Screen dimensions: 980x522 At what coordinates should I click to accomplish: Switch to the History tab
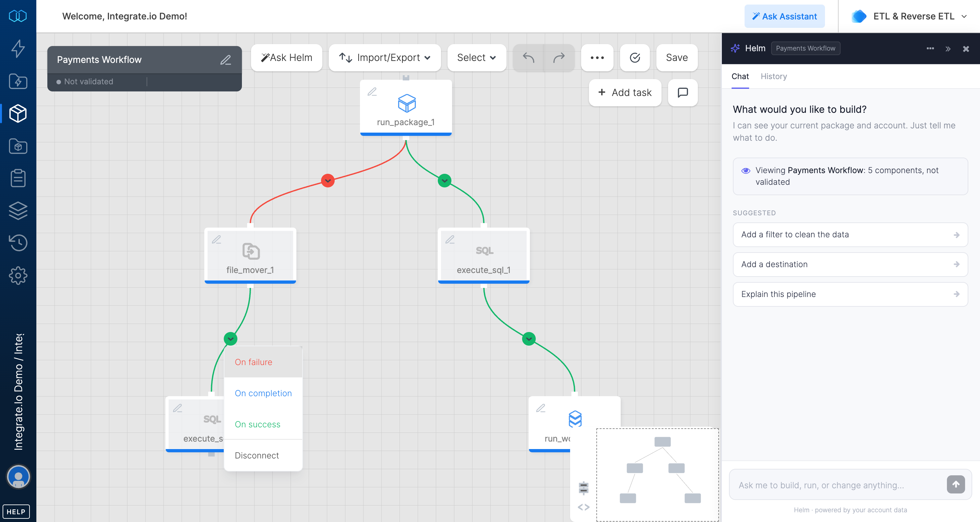coord(773,77)
